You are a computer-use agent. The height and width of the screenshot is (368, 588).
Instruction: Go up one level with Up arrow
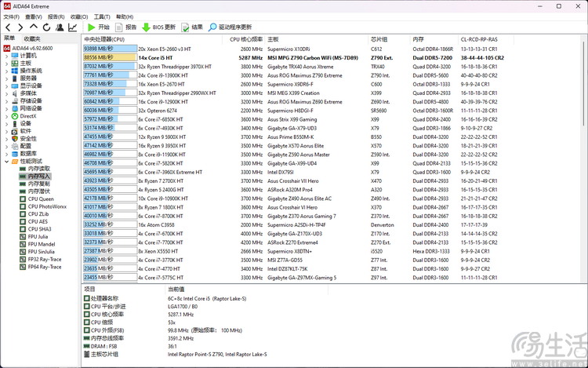point(33,27)
